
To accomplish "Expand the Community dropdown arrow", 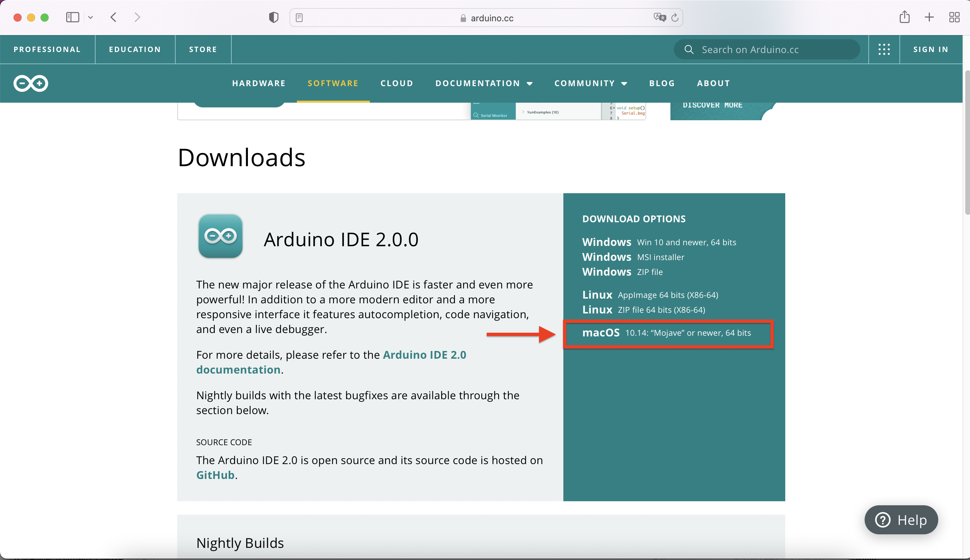I will 624,83.
